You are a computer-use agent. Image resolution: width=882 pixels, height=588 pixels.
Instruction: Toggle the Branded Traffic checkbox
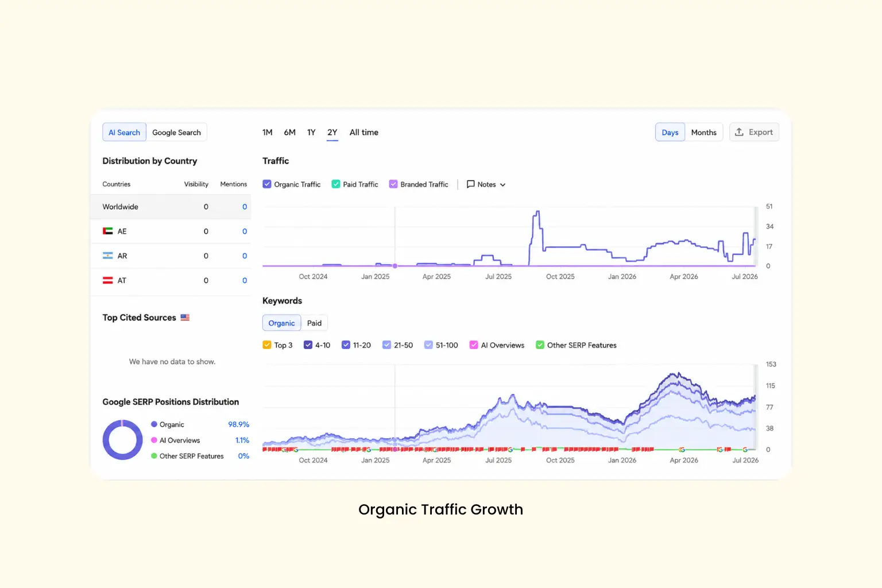pos(393,184)
